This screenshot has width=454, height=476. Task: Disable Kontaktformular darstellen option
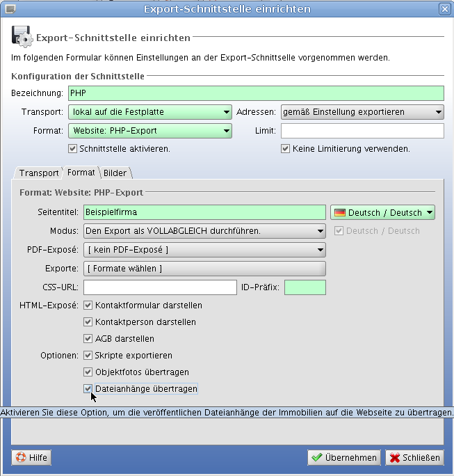[x=88, y=305]
